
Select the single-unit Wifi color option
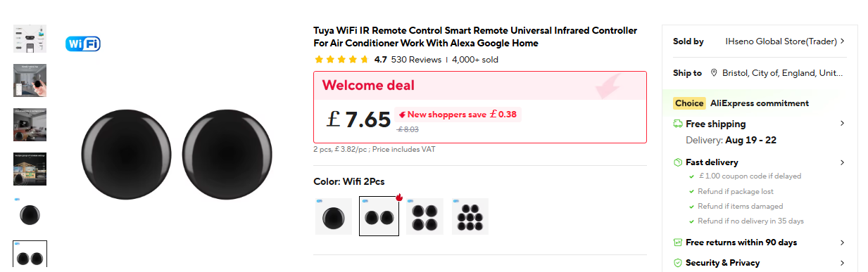coord(334,216)
